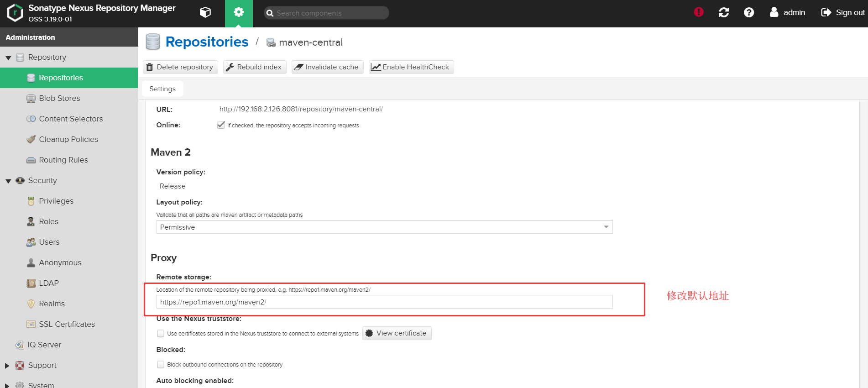Open Users in sidebar

tap(49, 242)
